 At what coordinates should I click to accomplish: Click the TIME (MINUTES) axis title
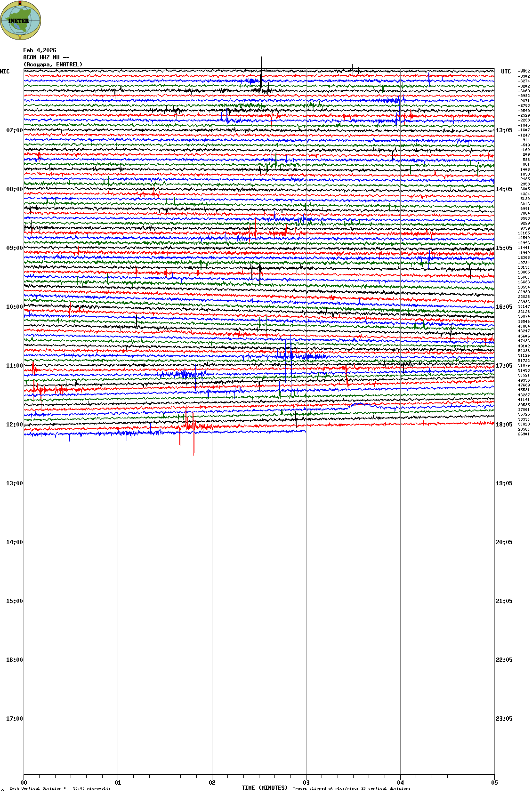(x=264, y=788)
